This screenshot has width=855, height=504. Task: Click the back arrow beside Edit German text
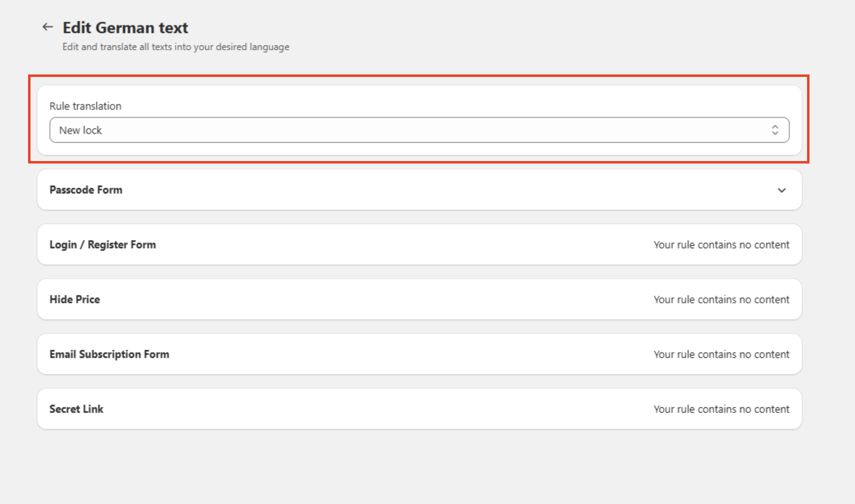click(x=47, y=27)
